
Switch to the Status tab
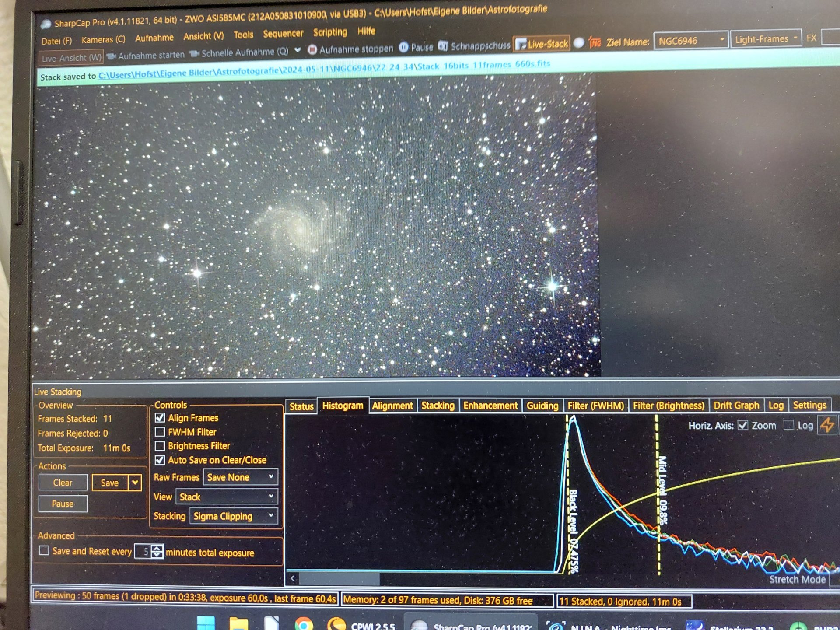coord(301,406)
